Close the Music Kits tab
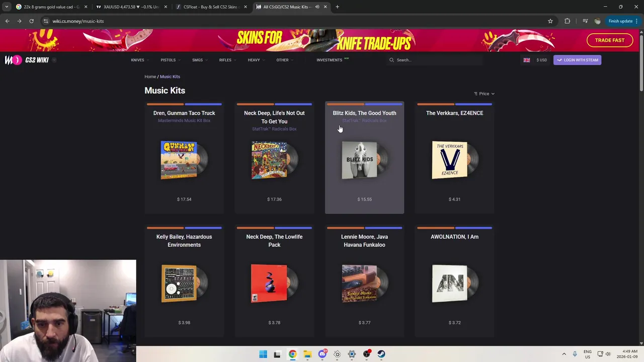The height and width of the screenshot is (362, 644). point(325,7)
